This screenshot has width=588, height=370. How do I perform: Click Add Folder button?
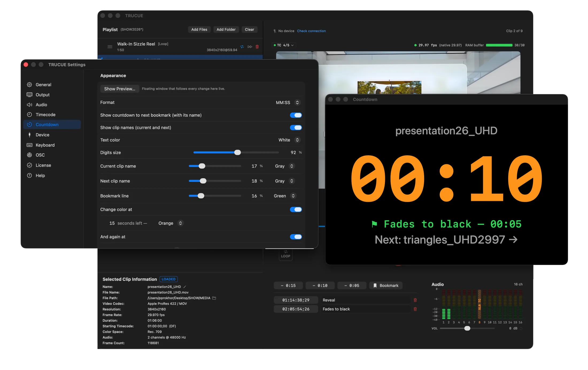click(x=226, y=29)
